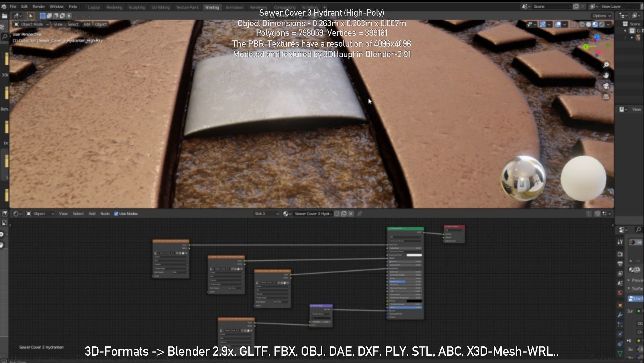
Task: Expand the viewport Options dropdown
Action: 601,16
